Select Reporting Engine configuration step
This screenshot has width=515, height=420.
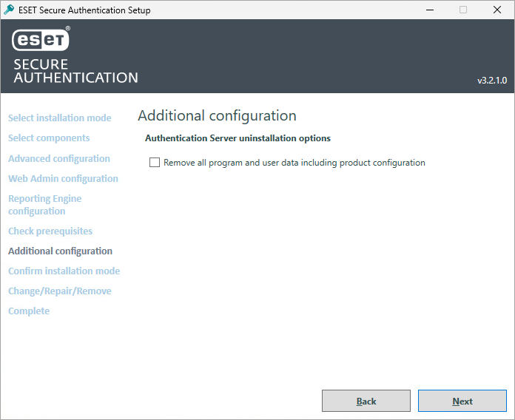pyautogui.click(x=45, y=205)
